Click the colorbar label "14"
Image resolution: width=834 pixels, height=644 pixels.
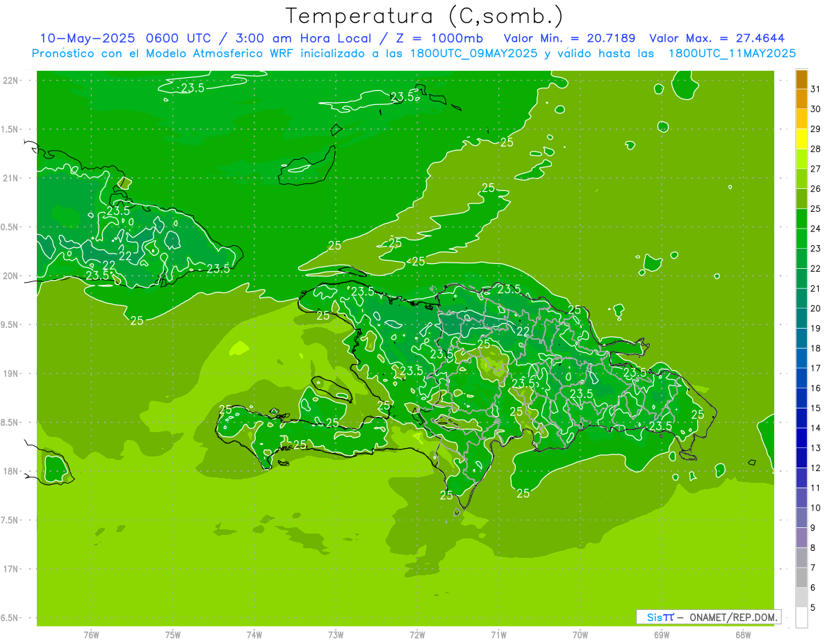coord(815,428)
